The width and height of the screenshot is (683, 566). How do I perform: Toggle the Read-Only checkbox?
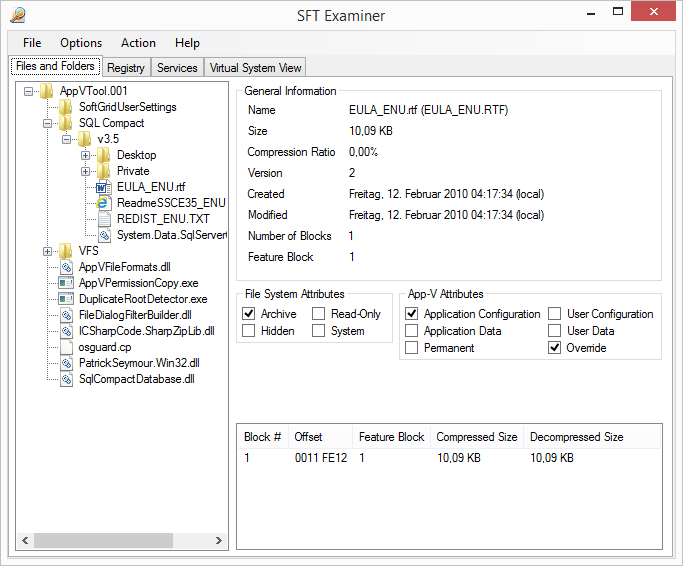tap(318, 314)
